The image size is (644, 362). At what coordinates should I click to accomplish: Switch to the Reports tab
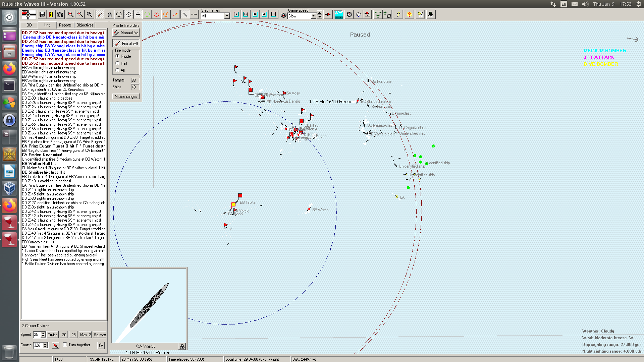(65, 25)
